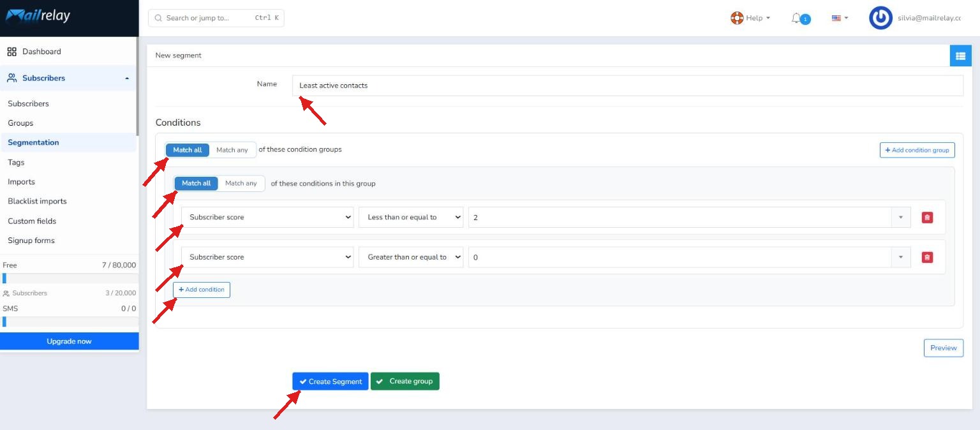This screenshot has width=980, height=430.
Task: Click the value field containing 0
Action: (x=680, y=257)
